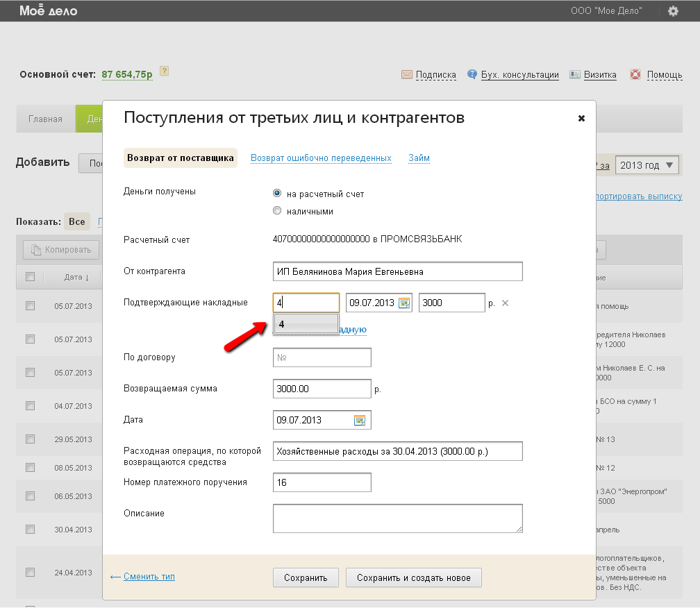Click the yellow question mark hint icon
700x608 pixels.
click(x=165, y=71)
